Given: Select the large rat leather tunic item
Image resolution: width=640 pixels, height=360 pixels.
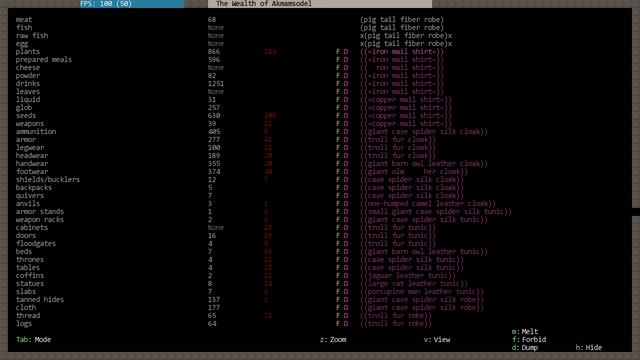Looking at the screenshot, I should (414, 283).
